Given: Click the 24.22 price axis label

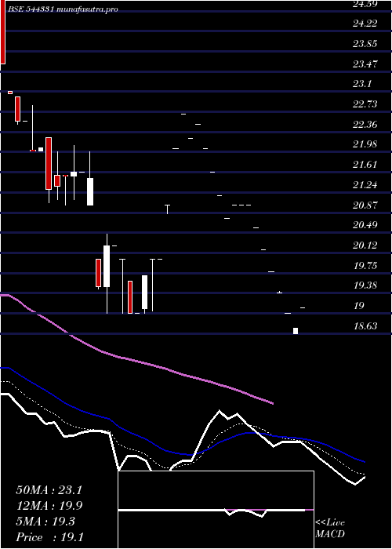Looking at the screenshot, I should click(365, 24).
